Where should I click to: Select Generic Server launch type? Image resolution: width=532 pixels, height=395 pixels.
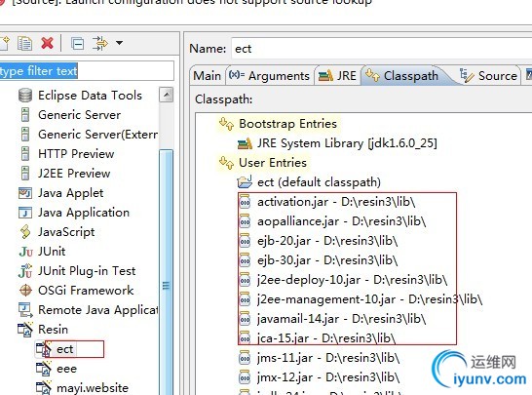point(79,115)
